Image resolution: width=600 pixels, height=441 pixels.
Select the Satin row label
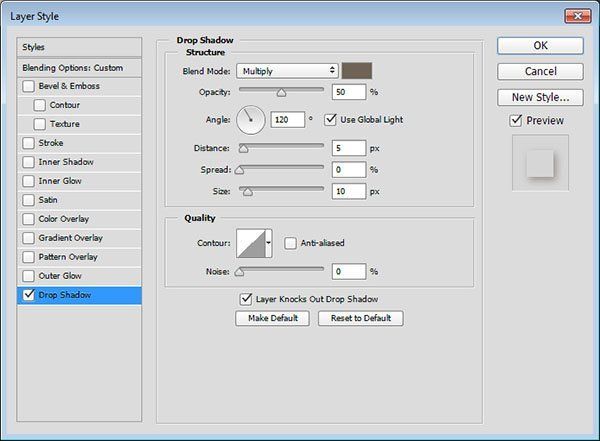[48, 200]
